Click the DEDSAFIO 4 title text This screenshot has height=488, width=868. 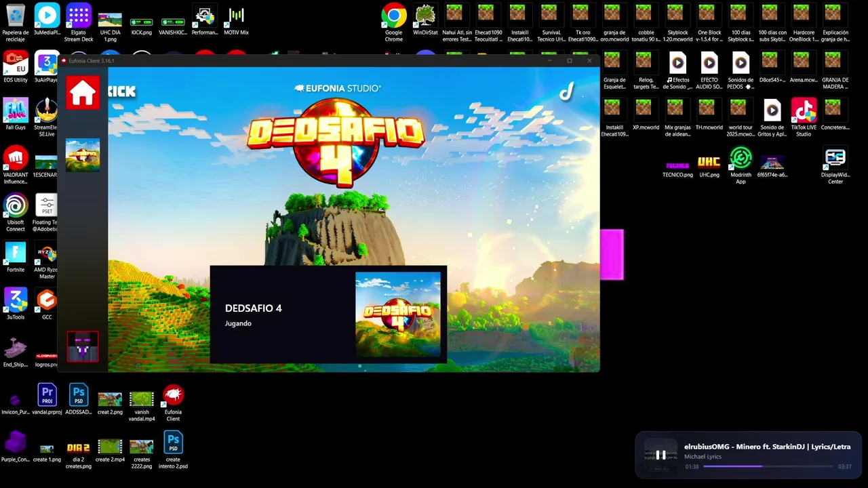click(253, 308)
